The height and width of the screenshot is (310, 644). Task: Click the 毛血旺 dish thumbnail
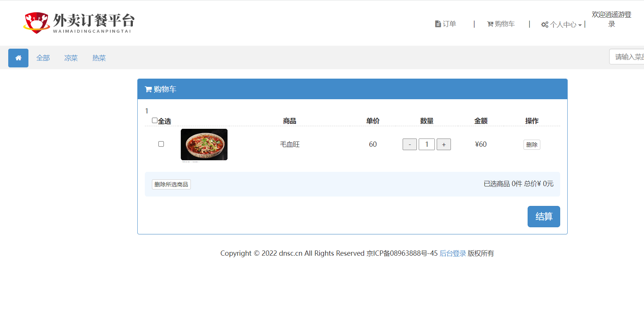204,145
